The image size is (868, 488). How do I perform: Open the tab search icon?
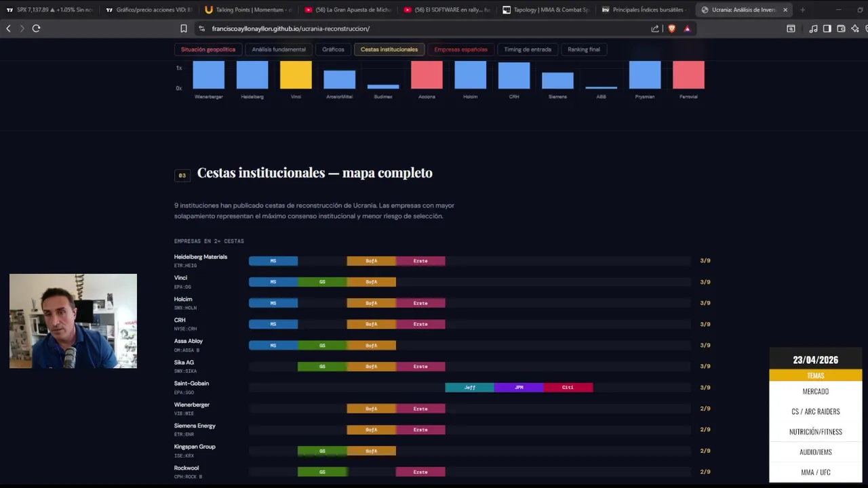coord(791,28)
